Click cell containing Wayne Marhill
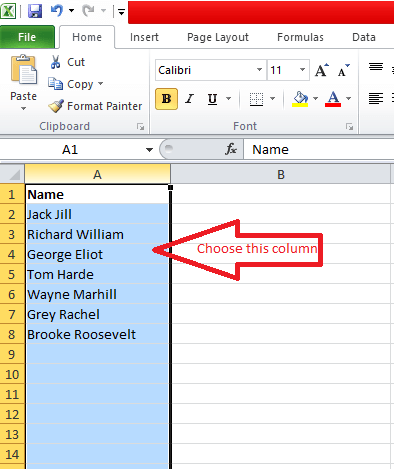 click(97, 294)
